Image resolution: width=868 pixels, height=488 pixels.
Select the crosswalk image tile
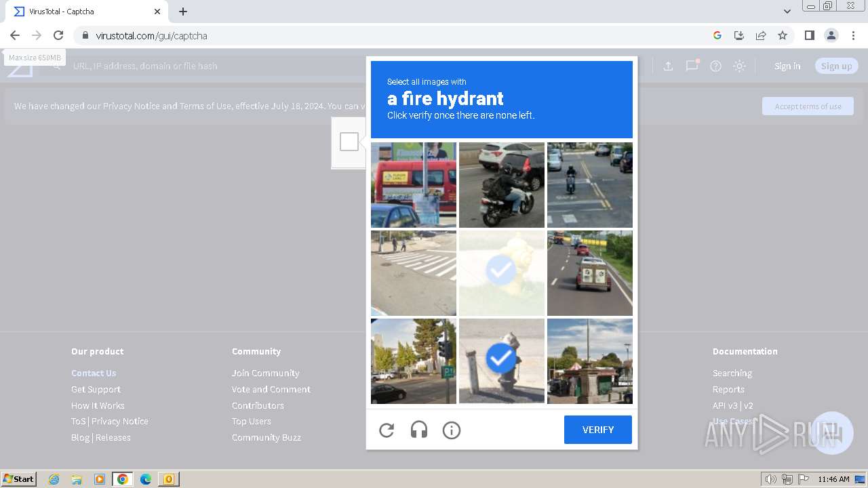tap(414, 273)
